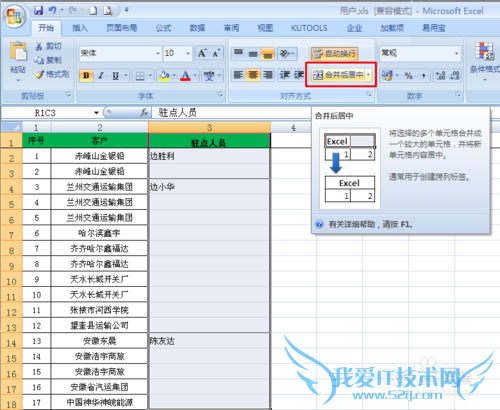This screenshot has height=410, width=500.
Task: Apply accounting number format
Action: (x=387, y=76)
